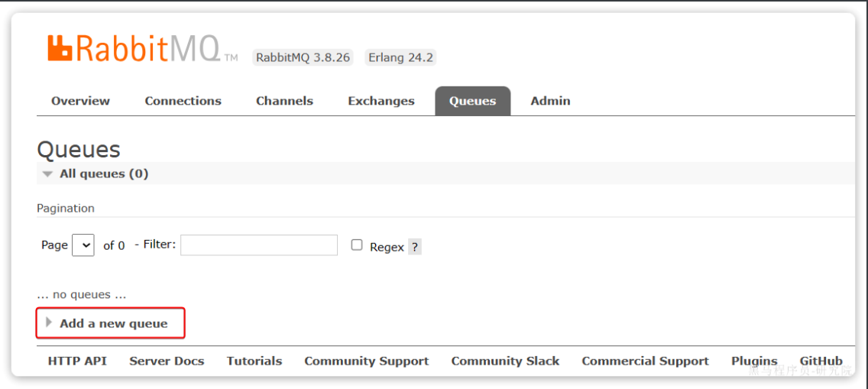Visit the Tutorials link
868x389 pixels.
[254, 361]
